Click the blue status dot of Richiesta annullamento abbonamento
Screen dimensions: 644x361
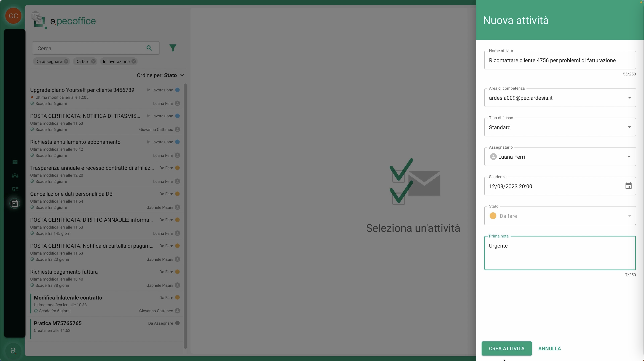pyautogui.click(x=178, y=142)
